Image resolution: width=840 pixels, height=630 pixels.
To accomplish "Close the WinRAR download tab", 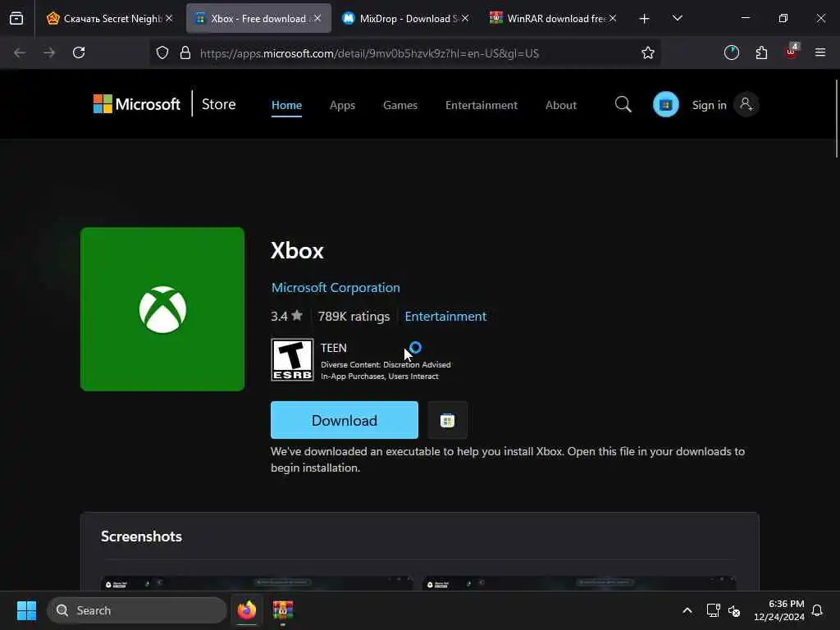I will click(613, 18).
